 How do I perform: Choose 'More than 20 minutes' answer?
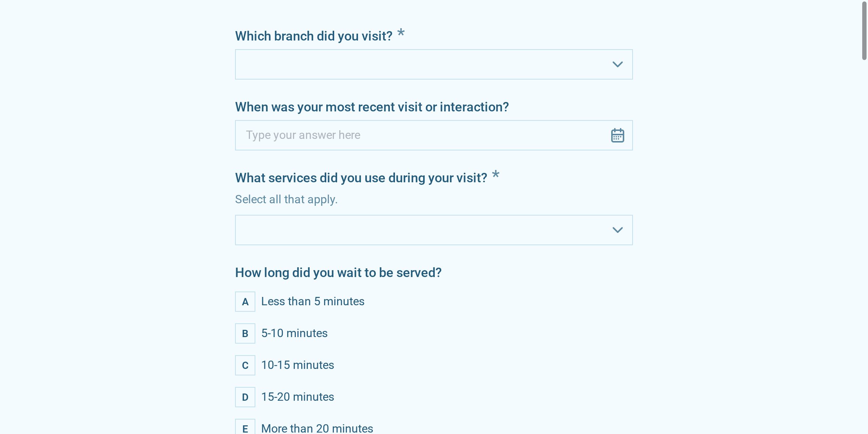pos(317,428)
